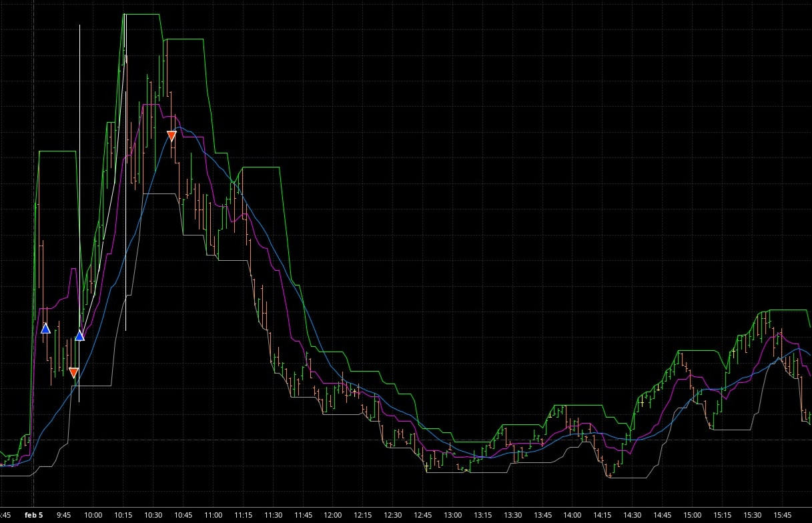Select the 14:00 time axis label

tap(572, 515)
